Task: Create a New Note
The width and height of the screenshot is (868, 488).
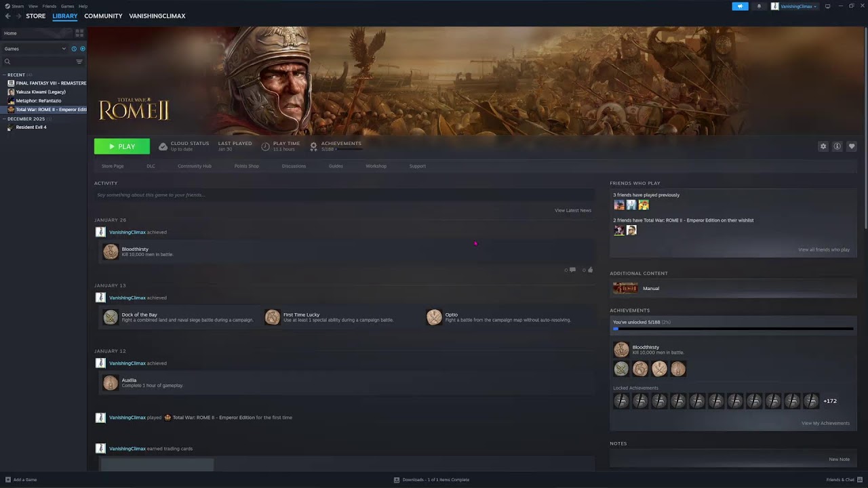Action: pyautogui.click(x=840, y=460)
